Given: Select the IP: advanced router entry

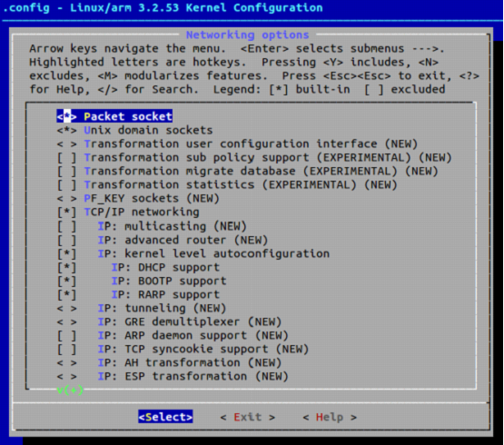Looking at the screenshot, I should click(183, 240).
